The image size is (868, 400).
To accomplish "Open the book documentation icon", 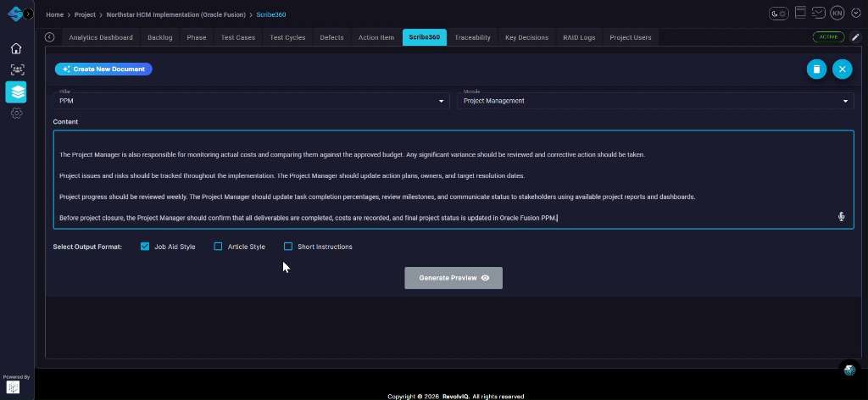I will click(800, 12).
